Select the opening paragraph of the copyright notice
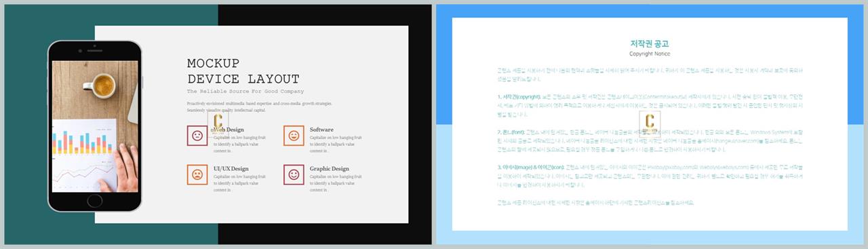 pyautogui.click(x=650, y=74)
